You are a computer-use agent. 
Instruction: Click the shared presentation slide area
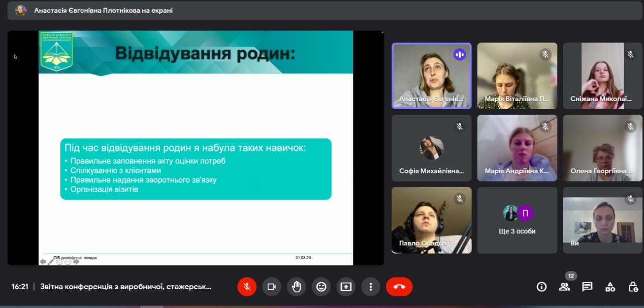[196, 147]
